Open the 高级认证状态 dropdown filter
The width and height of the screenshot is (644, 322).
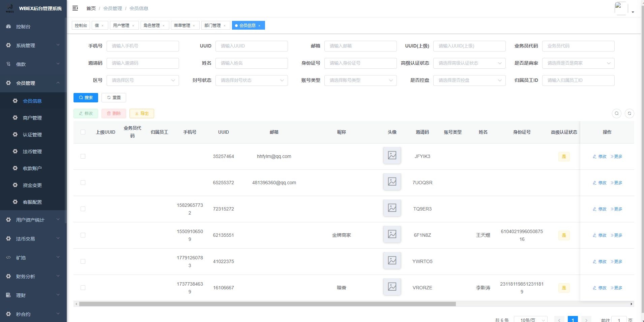tap(469, 63)
